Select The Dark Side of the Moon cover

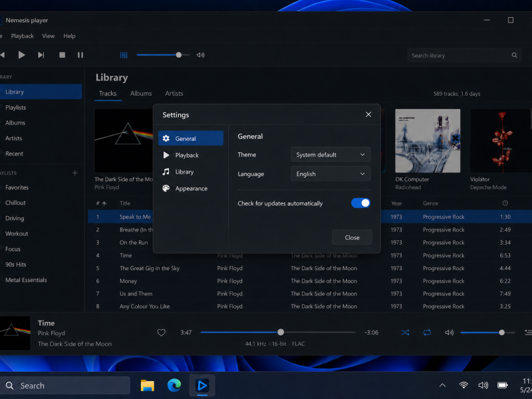tap(124, 141)
